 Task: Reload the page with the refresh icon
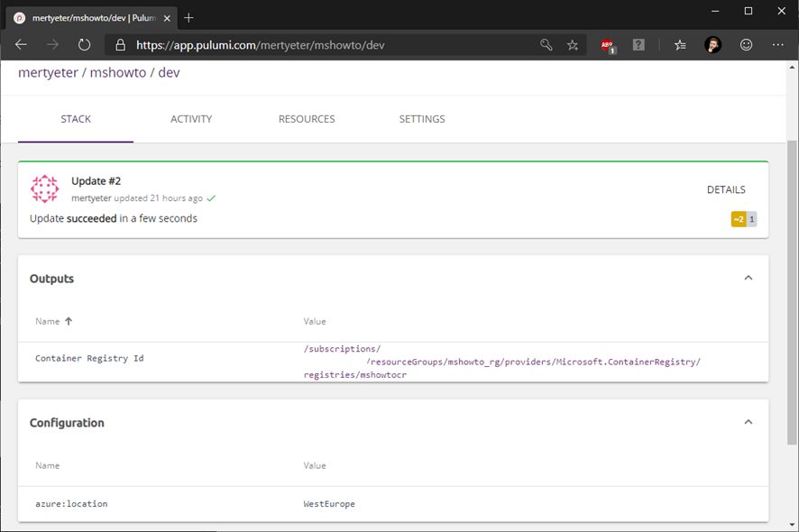click(x=84, y=45)
